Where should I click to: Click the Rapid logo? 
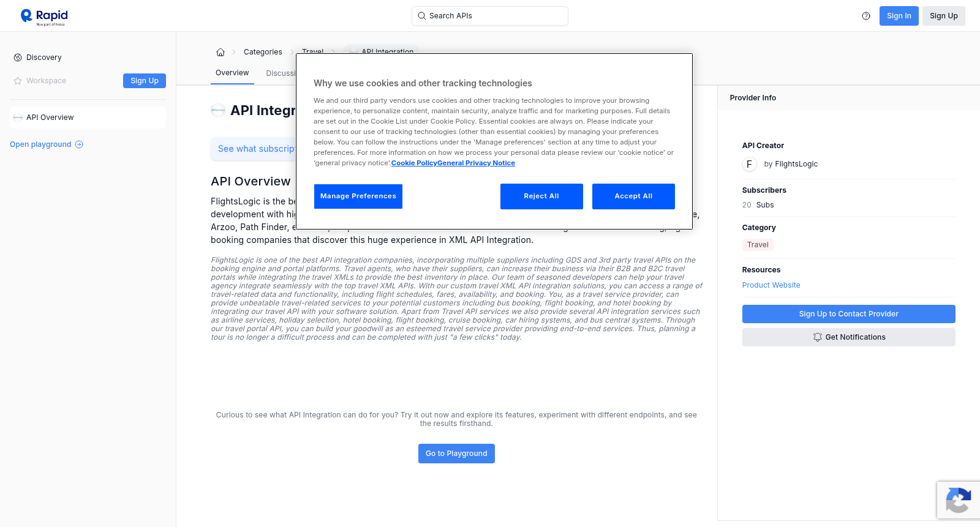(44, 17)
